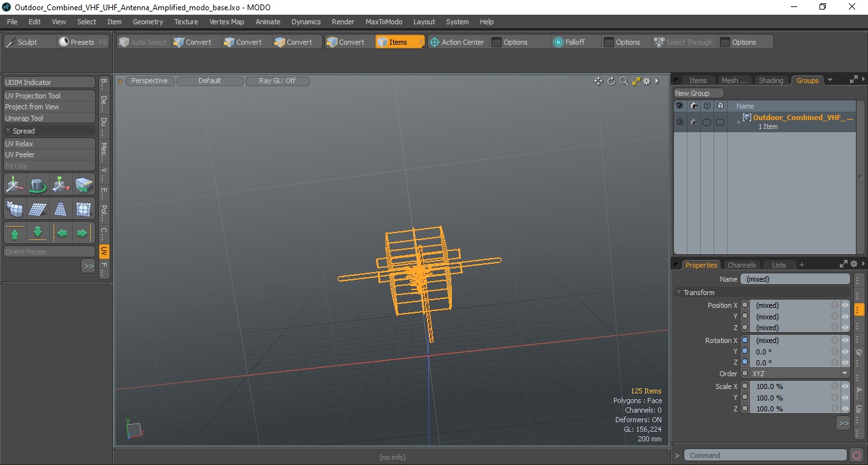Screen dimensions: 868x465
Task: Switch to the Channels tab
Action: [742, 265]
